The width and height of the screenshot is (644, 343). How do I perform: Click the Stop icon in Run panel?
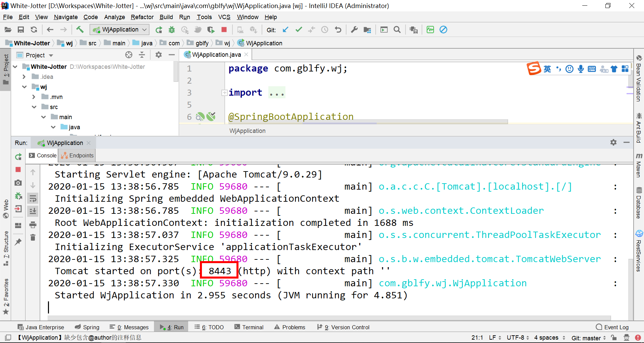pyautogui.click(x=18, y=169)
